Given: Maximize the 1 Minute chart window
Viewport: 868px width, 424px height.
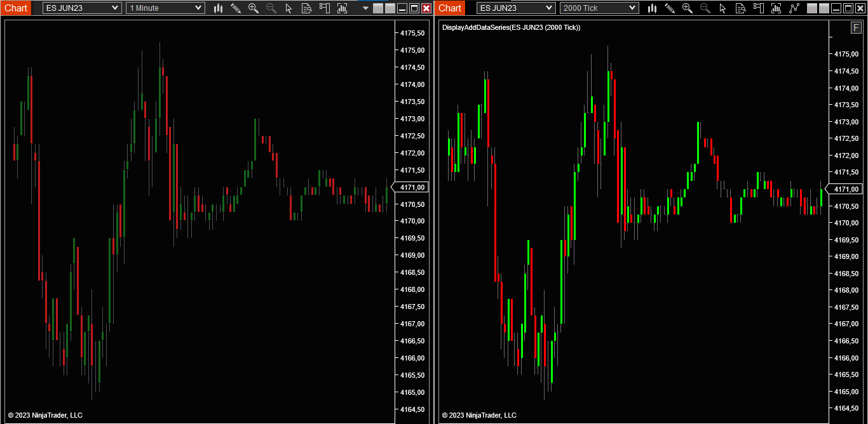Looking at the screenshot, I should pyautogui.click(x=414, y=8).
